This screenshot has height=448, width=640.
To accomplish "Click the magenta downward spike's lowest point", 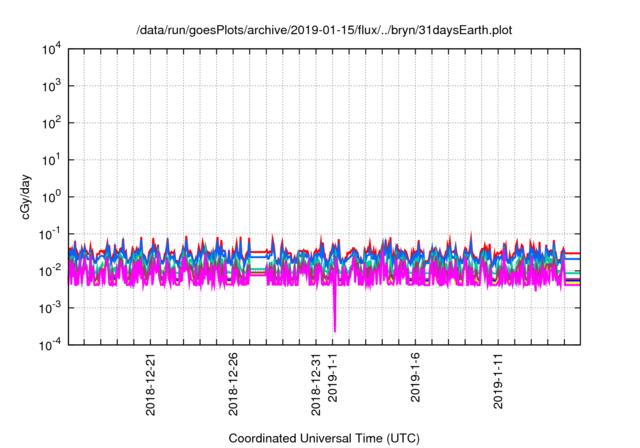I will (334, 329).
